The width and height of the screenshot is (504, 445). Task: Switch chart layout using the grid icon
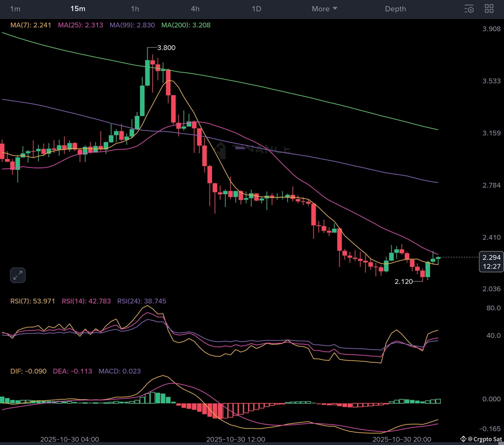[x=489, y=9]
